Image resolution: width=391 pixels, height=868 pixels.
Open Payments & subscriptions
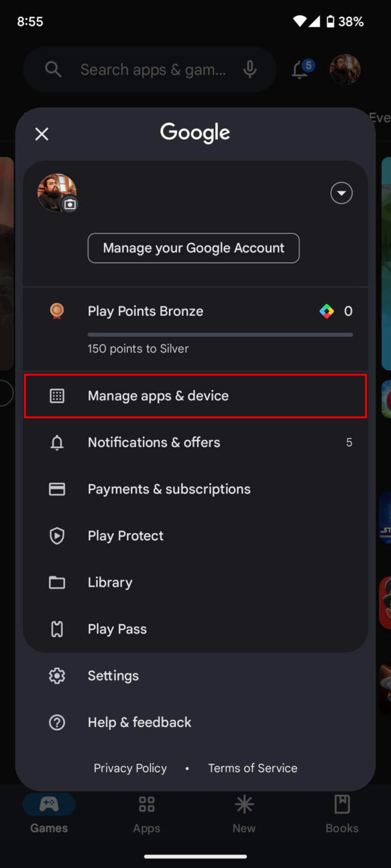169,489
